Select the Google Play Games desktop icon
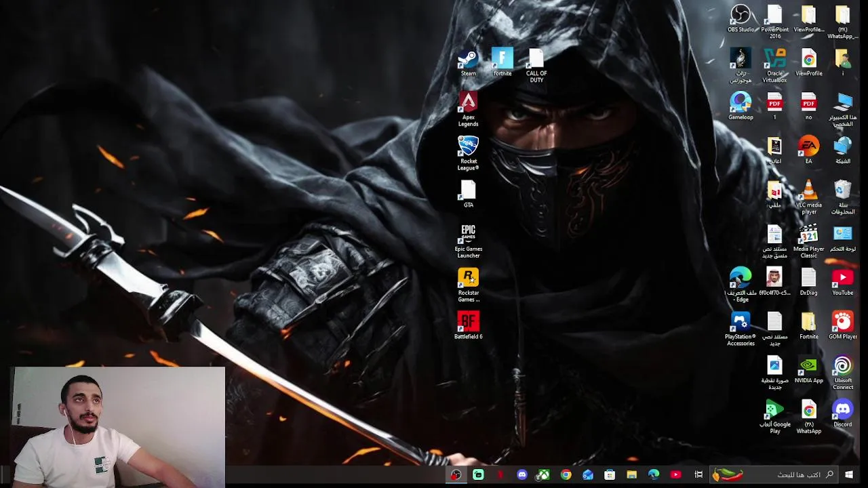 click(774, 417)
